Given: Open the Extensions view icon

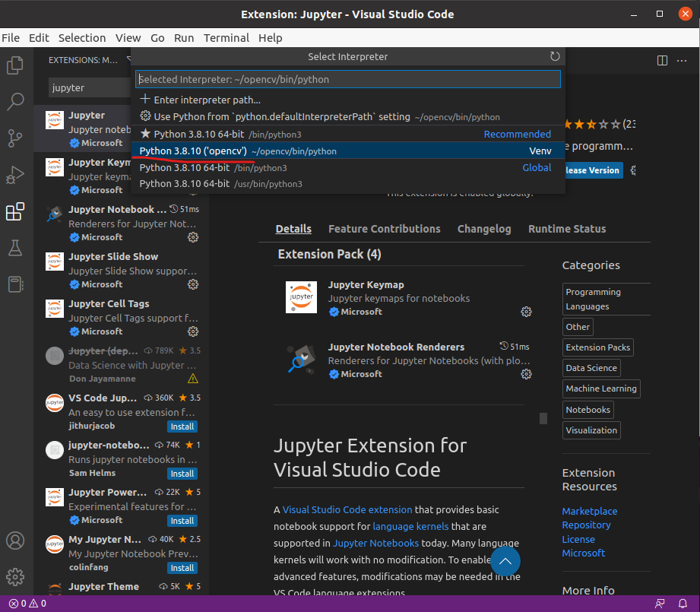Looking at the screenshot, I should tap(15, 211).
